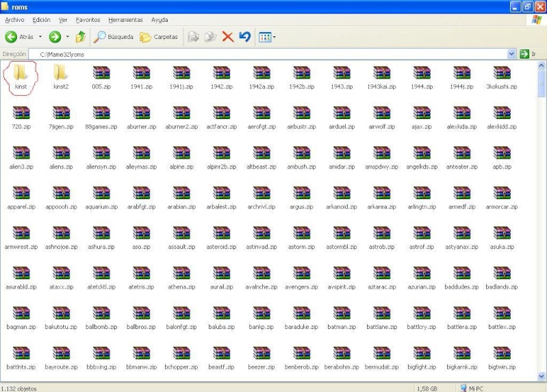Click the 1,58 GB status text

[x=427, y=389]
